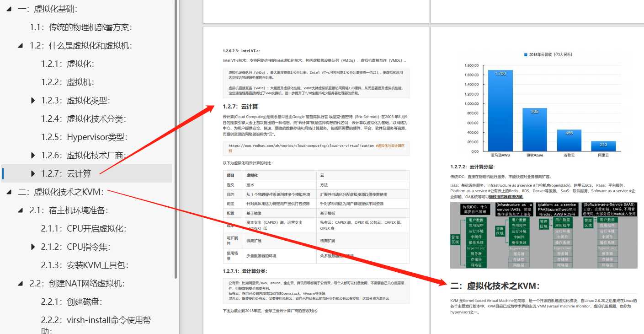Image resolution: width=644 pixels, height=334 pixels.
Task: Click table cell 纵向扩展
Action: click(x=280, y=241)
